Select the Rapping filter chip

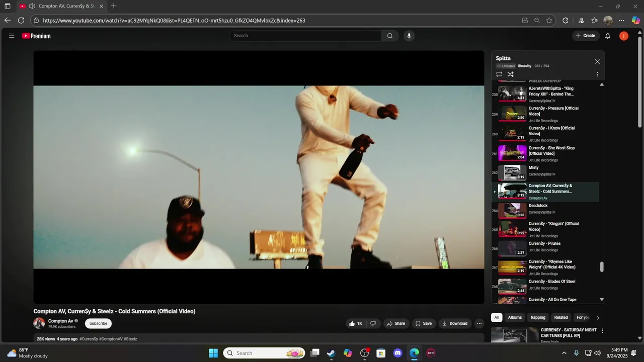[x=538, y=317]
